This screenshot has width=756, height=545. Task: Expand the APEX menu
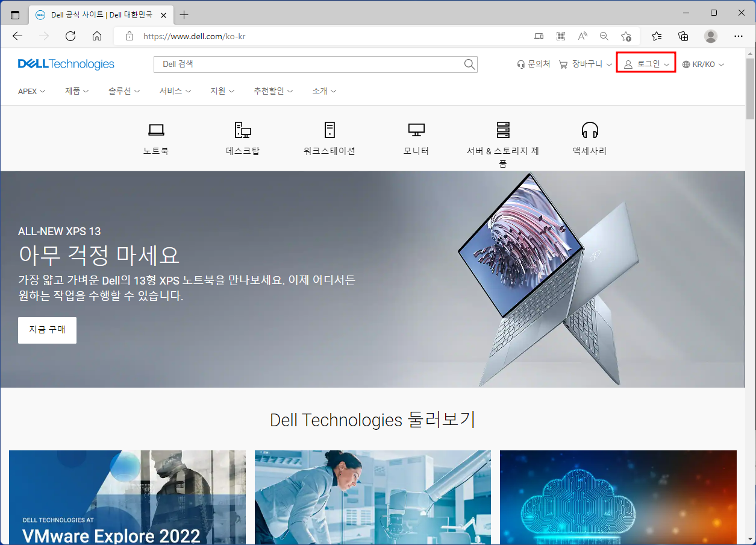click(32, 91)
